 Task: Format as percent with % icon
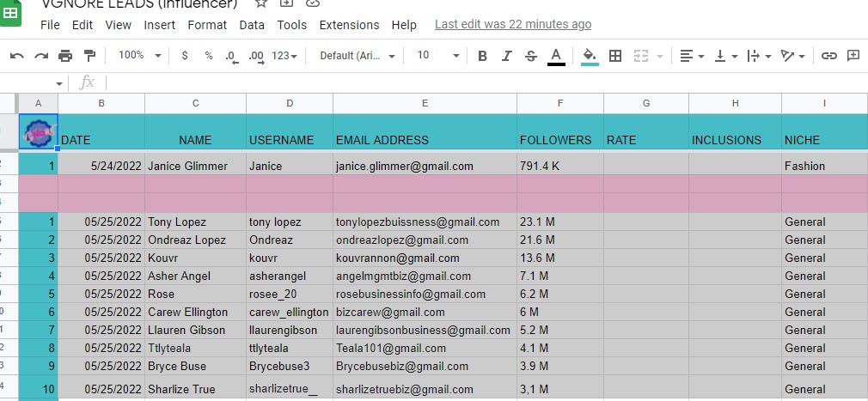(209, 56)
